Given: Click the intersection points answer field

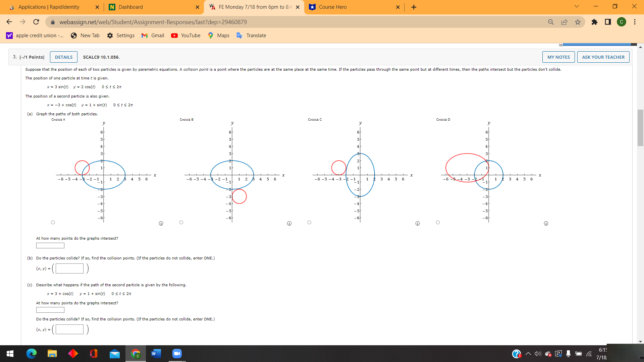Looking at the screenshot, I should coord(50,245).
